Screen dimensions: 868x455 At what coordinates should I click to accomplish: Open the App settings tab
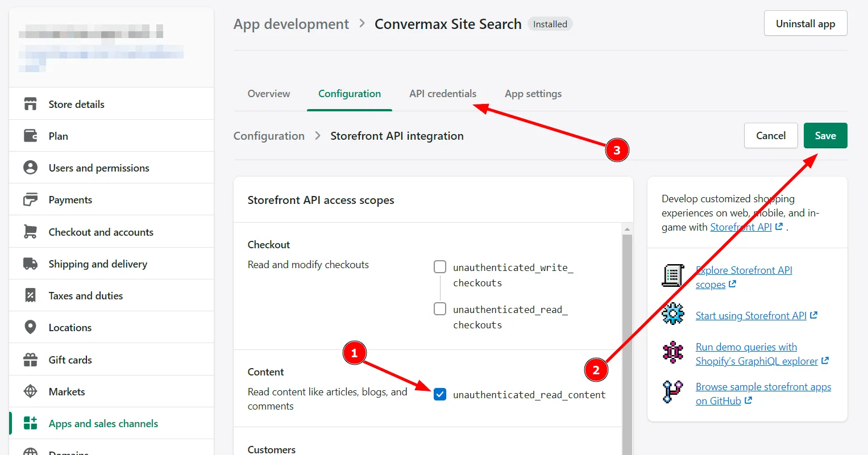[x=533, y=94]
